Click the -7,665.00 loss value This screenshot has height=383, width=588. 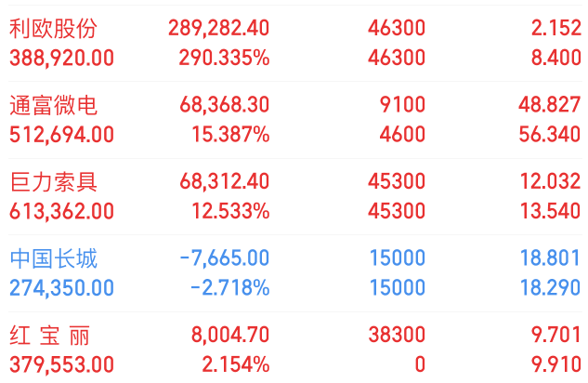(226, 258)
